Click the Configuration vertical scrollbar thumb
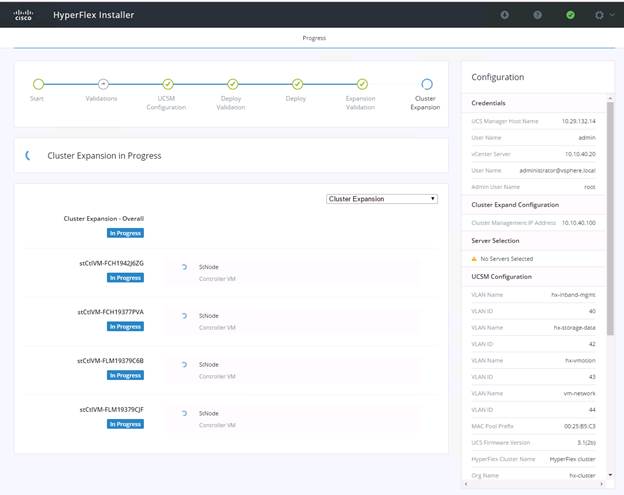Screen dimensions: 624x495 [610, 219]
